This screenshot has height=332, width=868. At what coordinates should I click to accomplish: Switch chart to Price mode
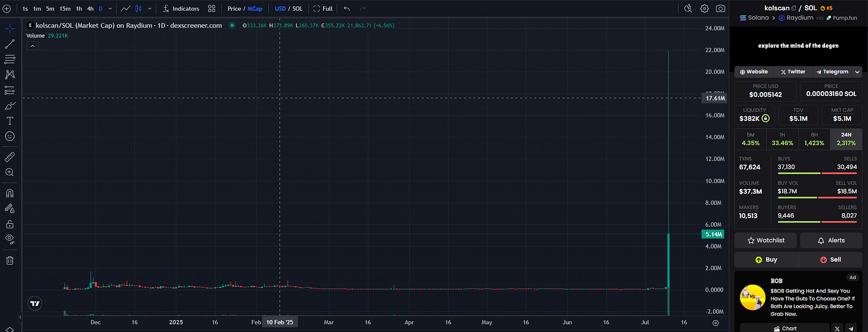pyautogui.click(x=234, y=9)
